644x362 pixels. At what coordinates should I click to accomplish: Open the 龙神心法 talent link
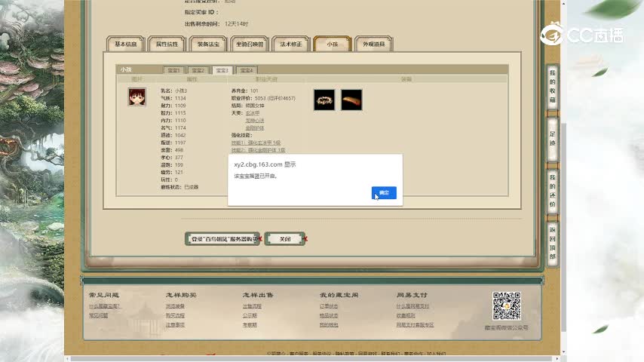point(255,121)
